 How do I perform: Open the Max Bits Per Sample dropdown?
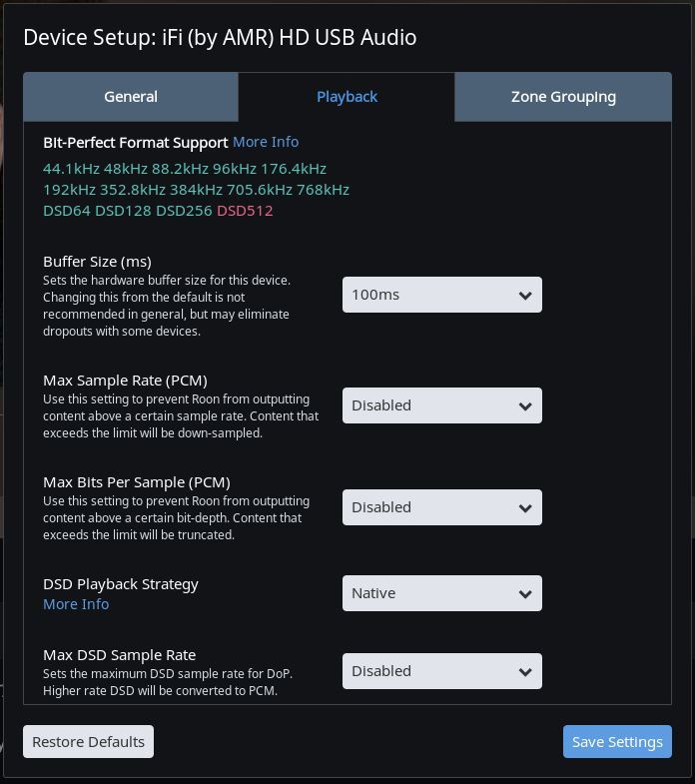pyautogui.click(x=442, y=507)
